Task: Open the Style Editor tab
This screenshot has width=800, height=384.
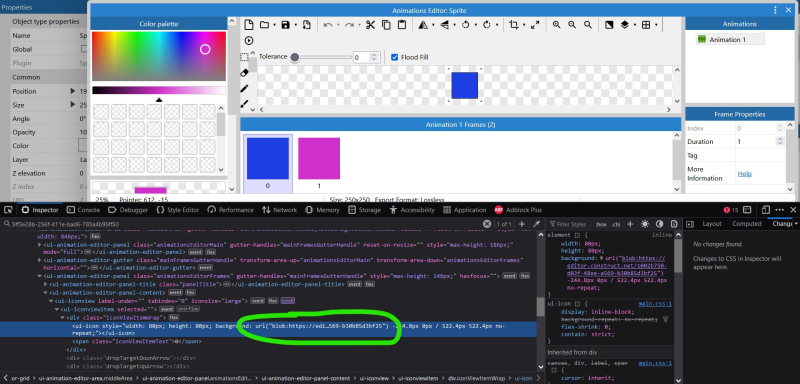Action: tap(178, 210)
